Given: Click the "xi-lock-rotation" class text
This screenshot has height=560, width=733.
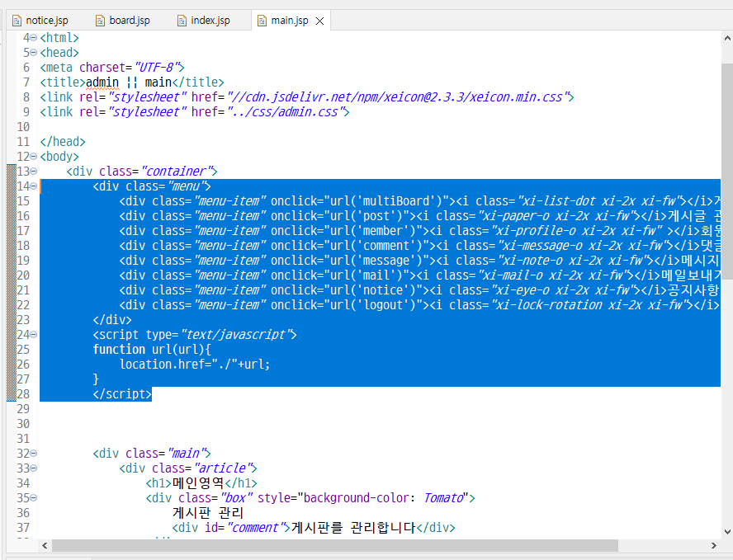Looking at the screenshot, I should 548,305.
